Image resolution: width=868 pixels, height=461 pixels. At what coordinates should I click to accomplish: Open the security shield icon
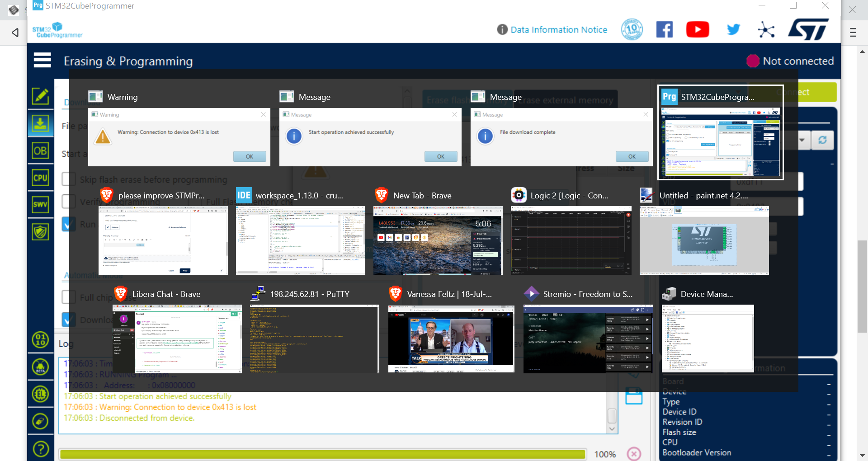coord(40,232)
